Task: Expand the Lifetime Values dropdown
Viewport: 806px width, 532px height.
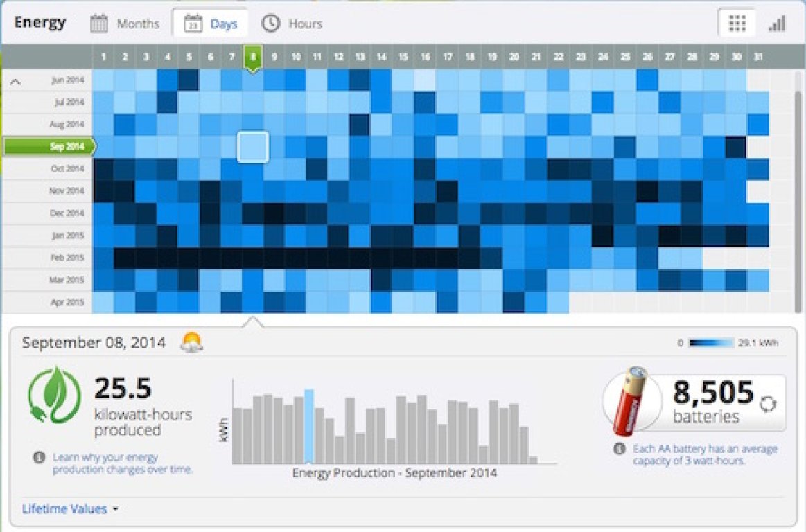Action: click(70, 509)
